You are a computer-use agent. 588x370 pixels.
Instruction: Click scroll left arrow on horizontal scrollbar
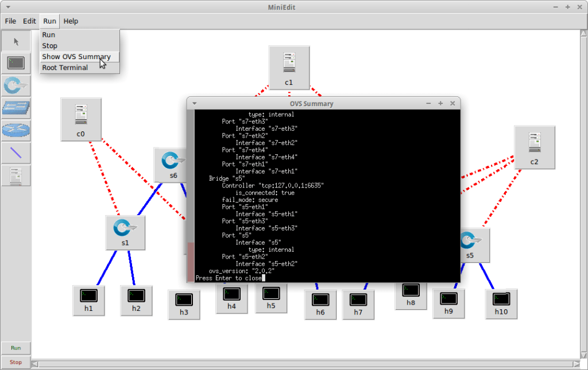point(35,364)
